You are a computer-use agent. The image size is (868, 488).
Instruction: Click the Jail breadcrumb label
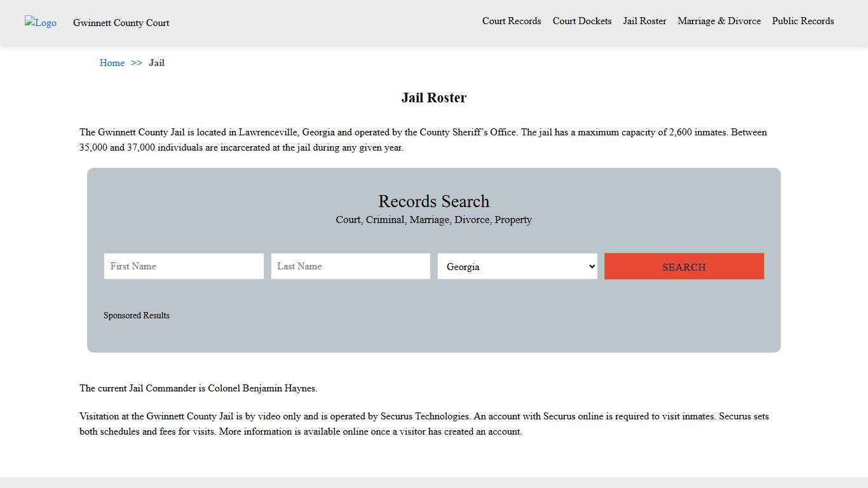156,63
